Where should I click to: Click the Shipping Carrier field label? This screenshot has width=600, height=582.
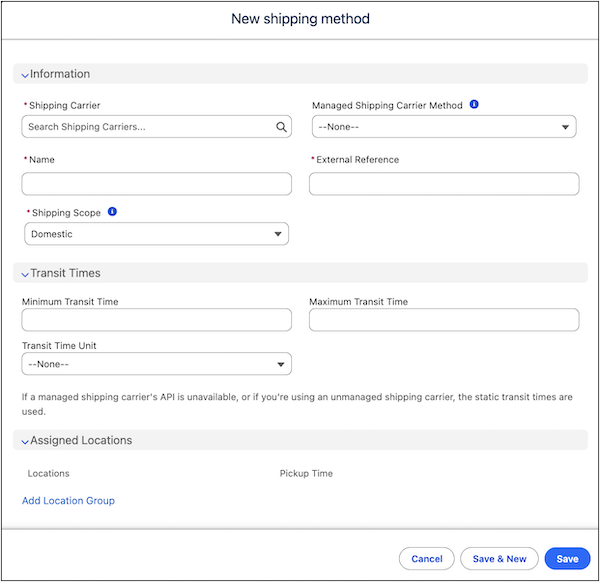tap(64, 105)
